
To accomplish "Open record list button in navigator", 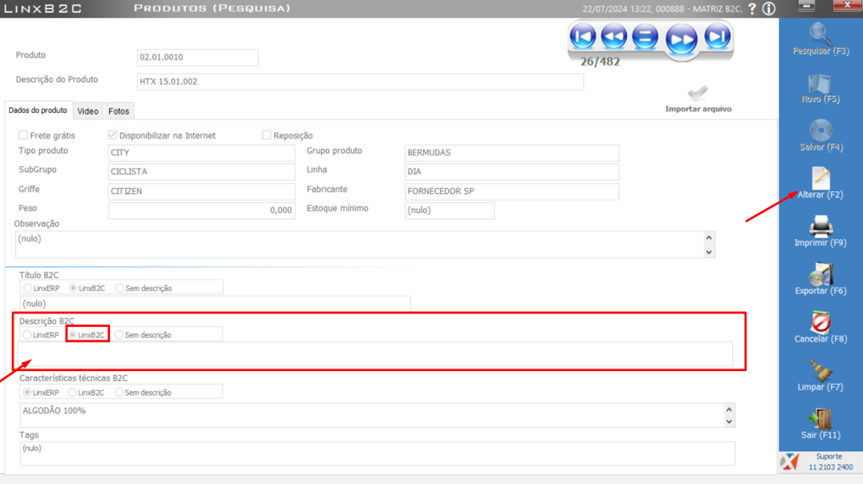I will point(645,37).
